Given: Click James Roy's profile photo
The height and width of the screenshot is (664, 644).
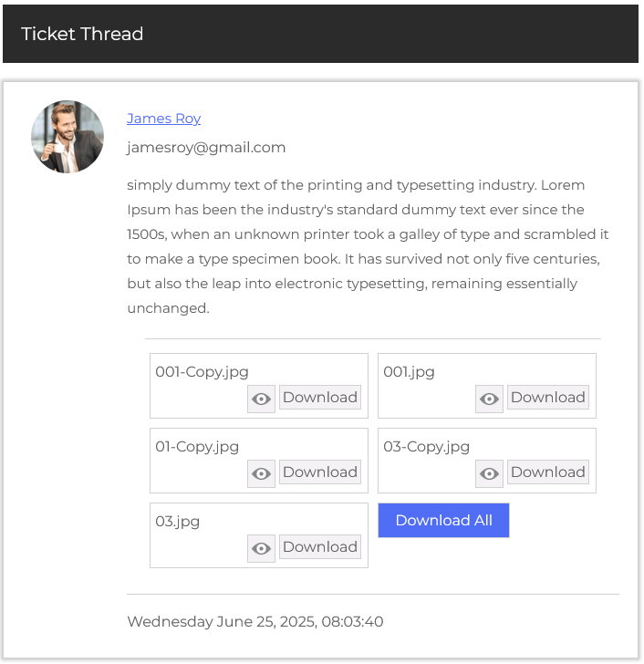Looking at the screenshot, I should click(x=68, y=137).
